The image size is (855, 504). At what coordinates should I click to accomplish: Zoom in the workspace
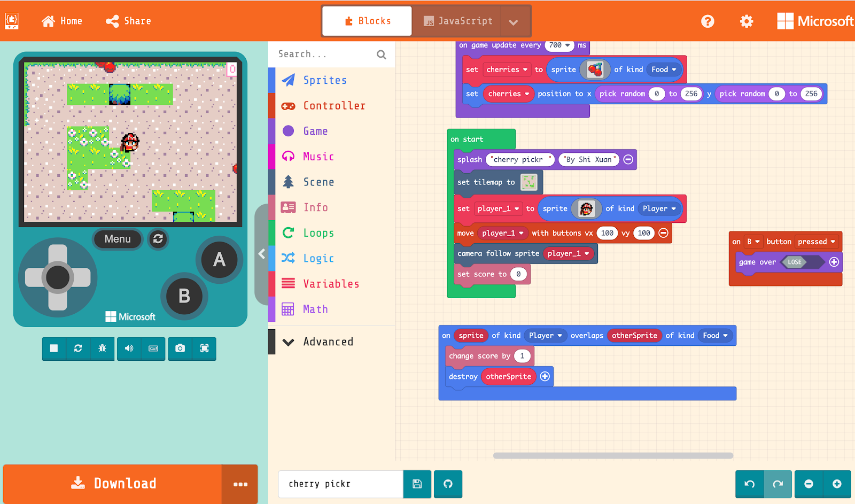837,484
